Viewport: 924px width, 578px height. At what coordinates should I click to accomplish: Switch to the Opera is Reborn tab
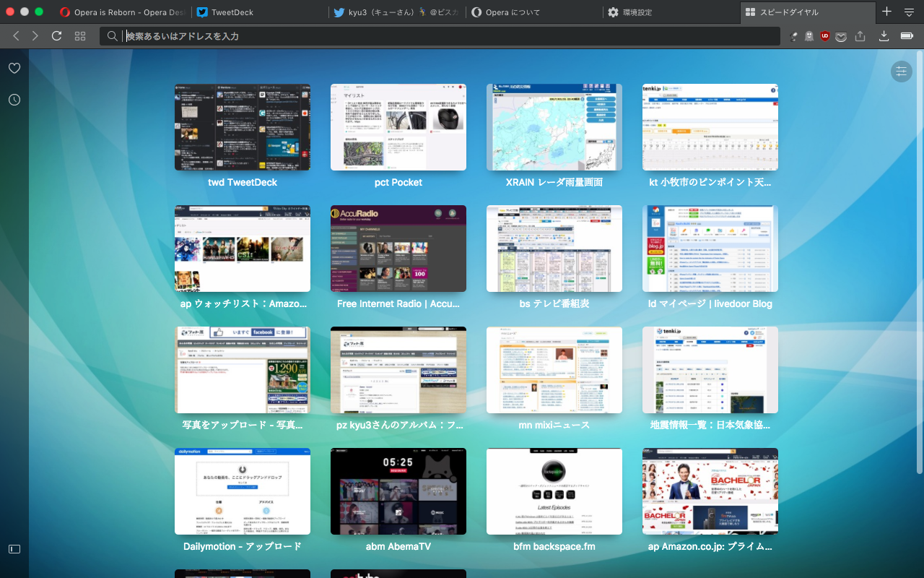coord(123,12)
